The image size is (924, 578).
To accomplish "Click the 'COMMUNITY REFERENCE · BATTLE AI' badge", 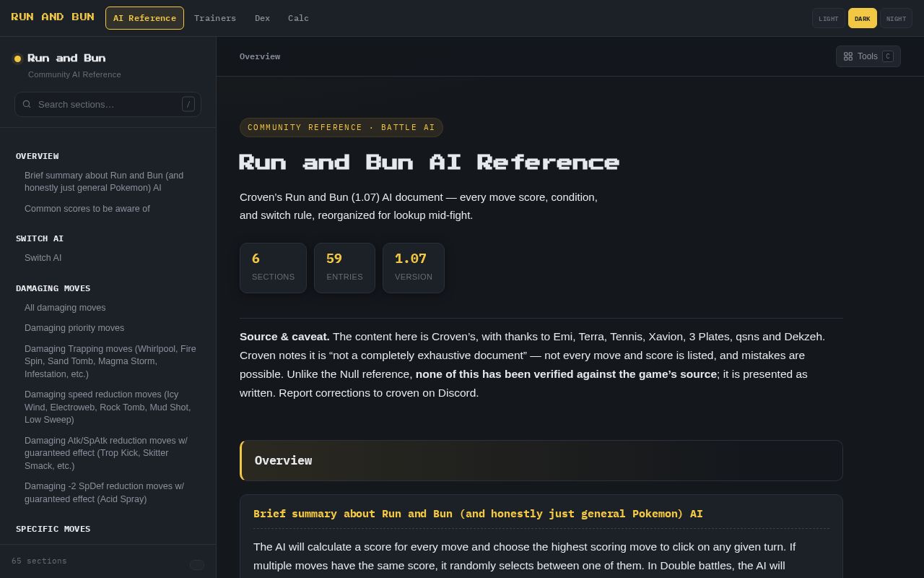I will click(x=341, y=127).
